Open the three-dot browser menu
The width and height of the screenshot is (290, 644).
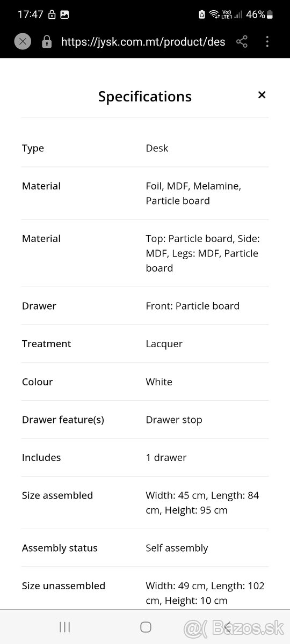tap(267, 41)
